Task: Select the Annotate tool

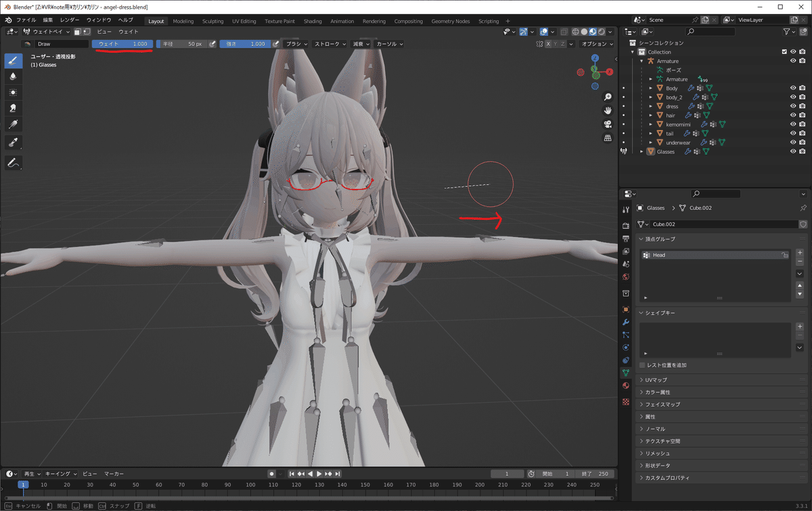Action: pyautogui.click(x=14, y=163)
